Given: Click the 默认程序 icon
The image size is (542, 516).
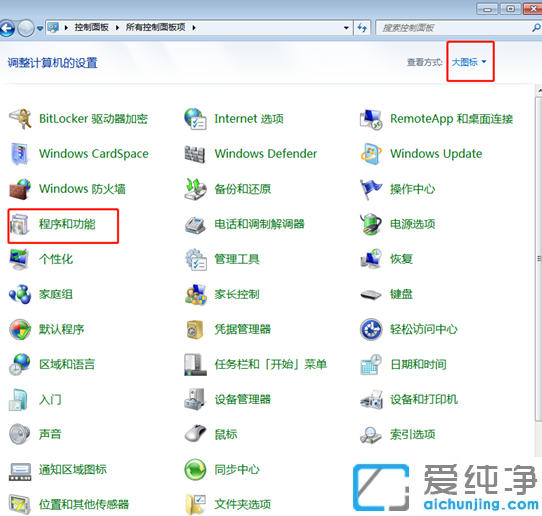Looking at the screenshot, I should (20, 329).
